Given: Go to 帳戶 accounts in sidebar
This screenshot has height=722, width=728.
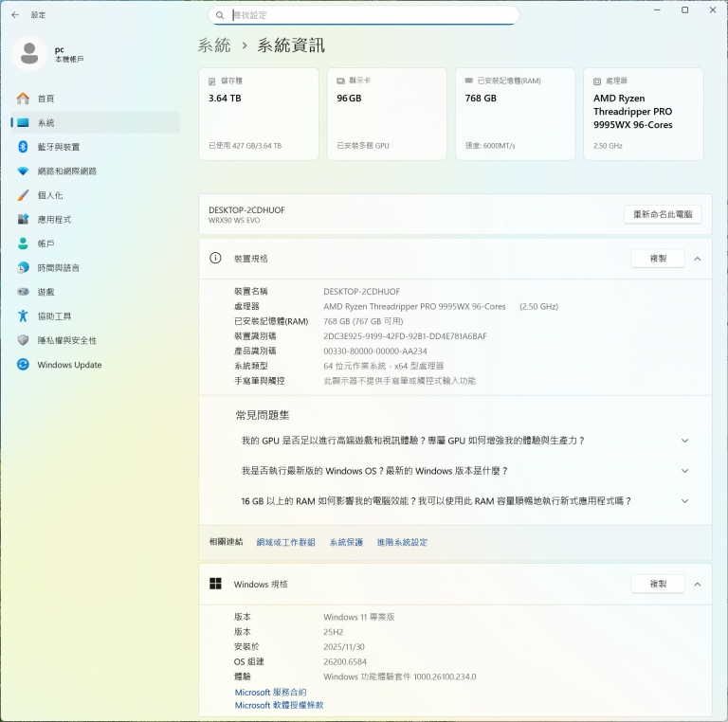Looking at the screenshot, I should coord(45,244).
